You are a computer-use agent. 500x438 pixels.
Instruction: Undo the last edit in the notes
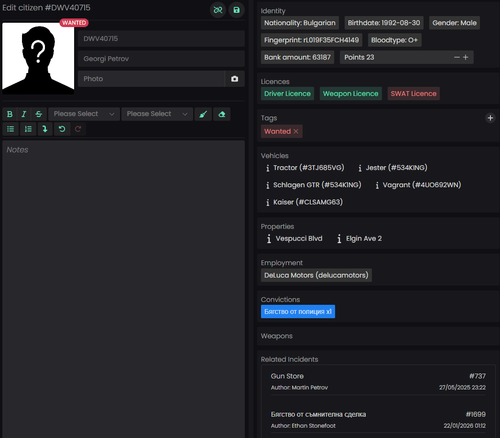click(x=62, y=129)
